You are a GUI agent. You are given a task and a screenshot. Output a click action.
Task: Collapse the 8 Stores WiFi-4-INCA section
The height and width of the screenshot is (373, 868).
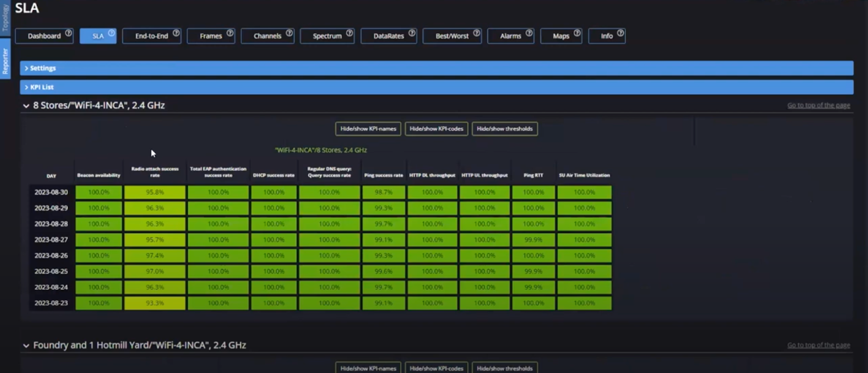pos(26,106)
